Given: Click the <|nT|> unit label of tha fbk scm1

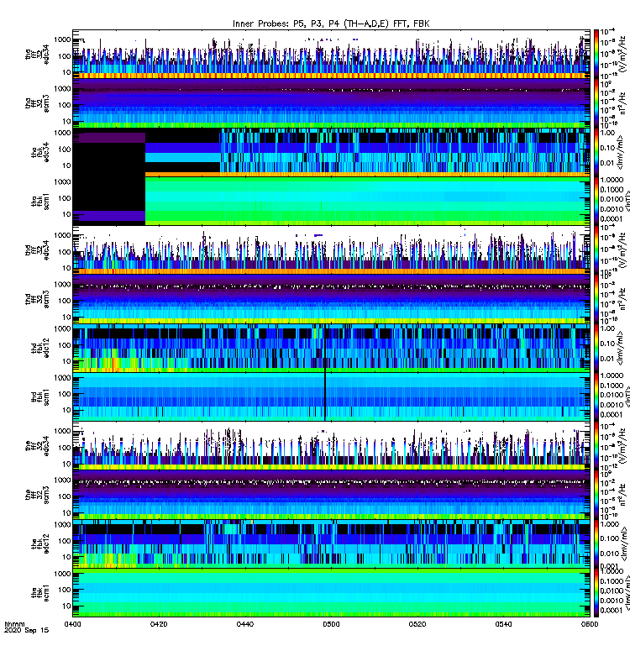Looking at the screenshot, I should (x=627, y=202).
